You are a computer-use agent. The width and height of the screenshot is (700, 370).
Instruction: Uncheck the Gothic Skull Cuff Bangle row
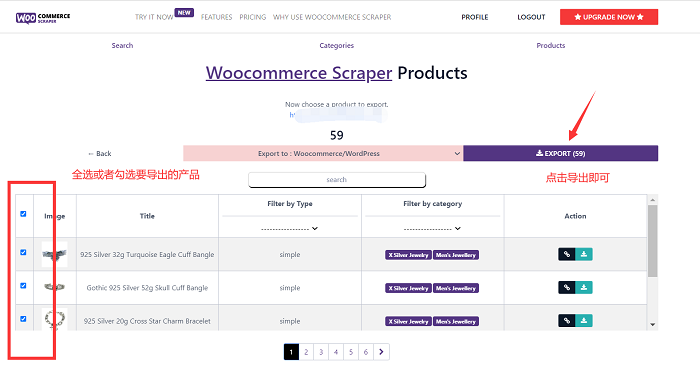(23, 286)
